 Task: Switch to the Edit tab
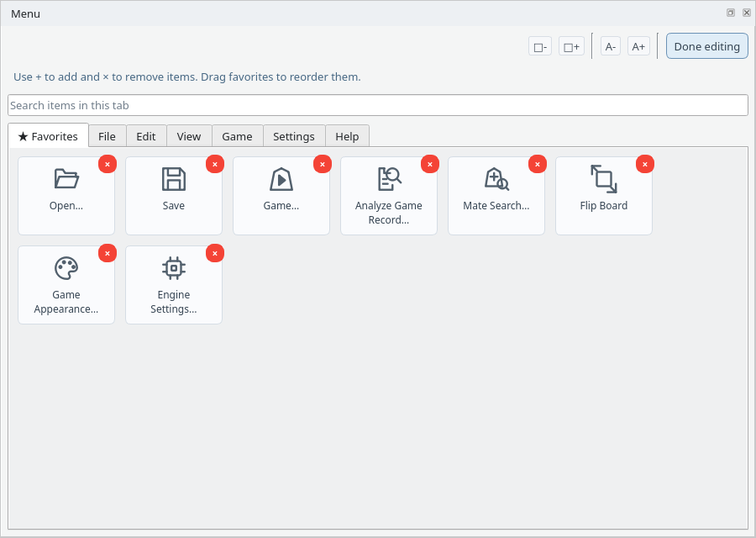[146, 136]
